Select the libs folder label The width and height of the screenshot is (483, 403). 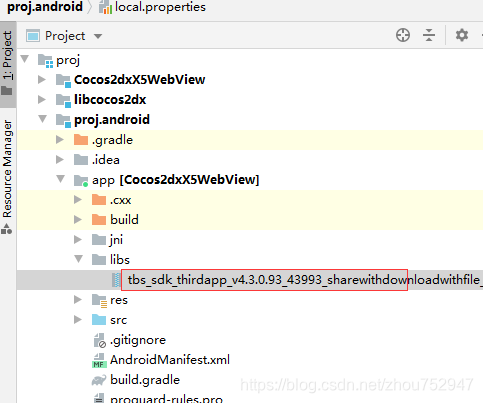coord(120,259)
